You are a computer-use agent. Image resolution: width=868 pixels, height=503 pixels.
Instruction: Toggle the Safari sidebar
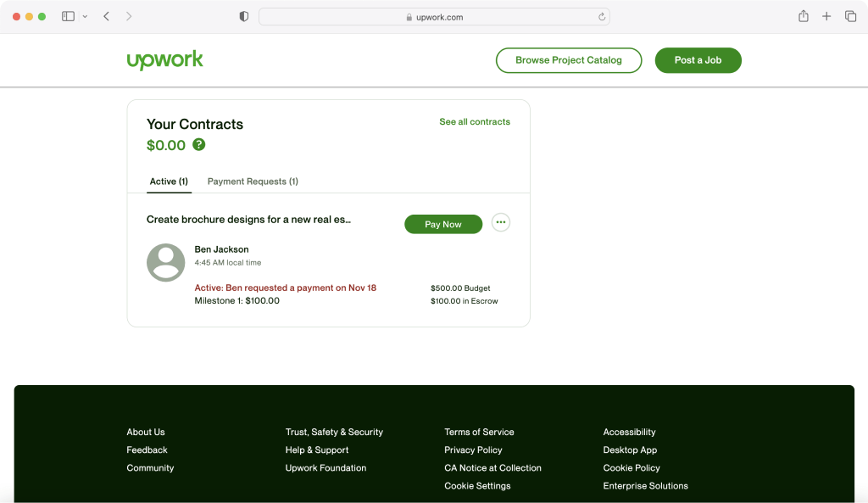coord(68,15)
